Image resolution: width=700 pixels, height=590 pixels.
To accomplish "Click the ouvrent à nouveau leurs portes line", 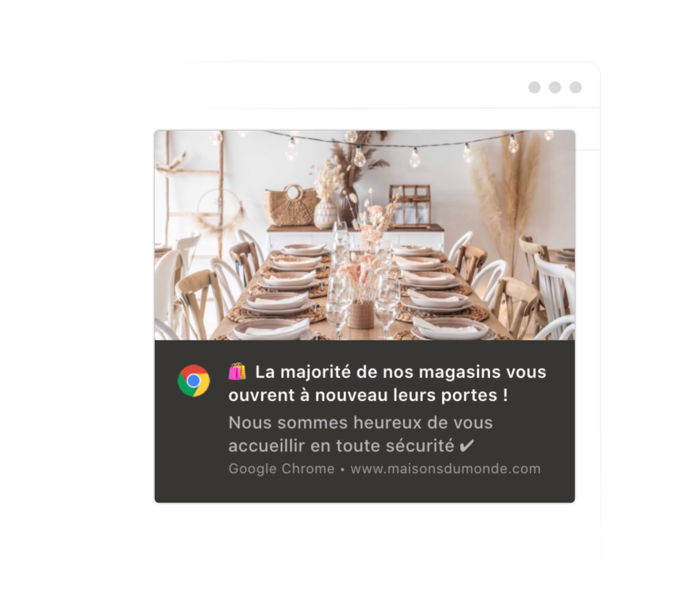I will (368, 395).
